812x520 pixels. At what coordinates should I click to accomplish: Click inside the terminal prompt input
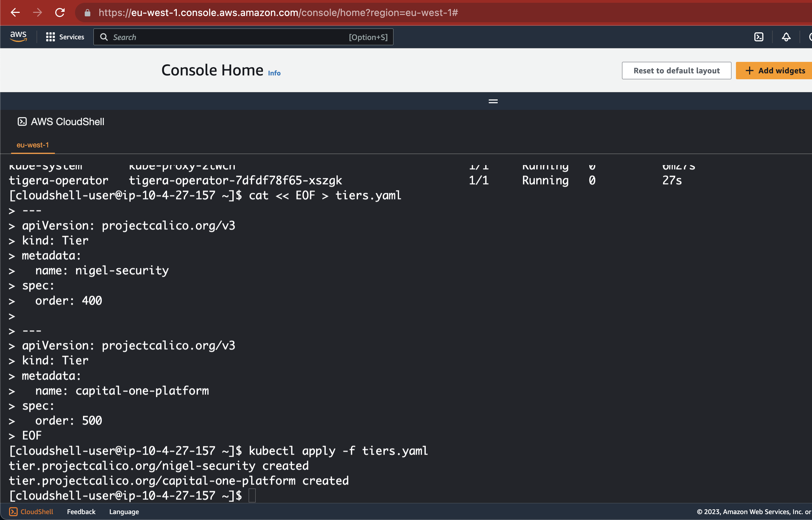[252, 495]
